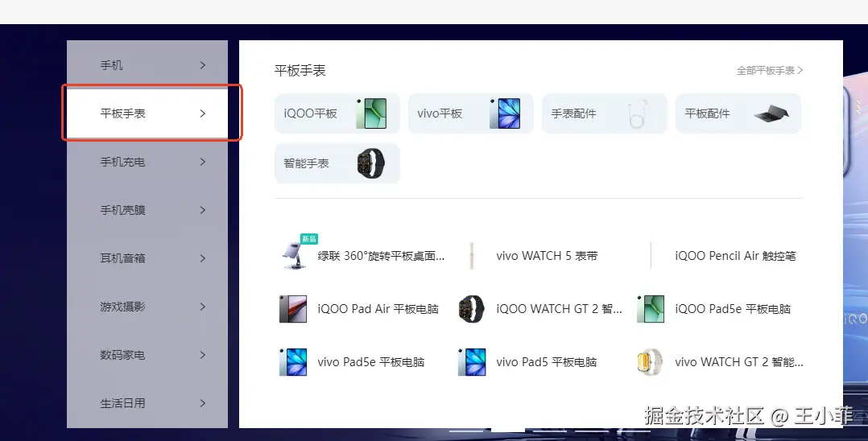Click vivo Pad5e tablet thumbnail

[293, 362]
